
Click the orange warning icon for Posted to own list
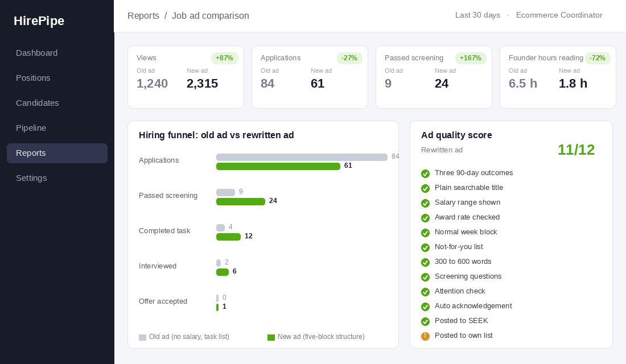click(425, 336)
